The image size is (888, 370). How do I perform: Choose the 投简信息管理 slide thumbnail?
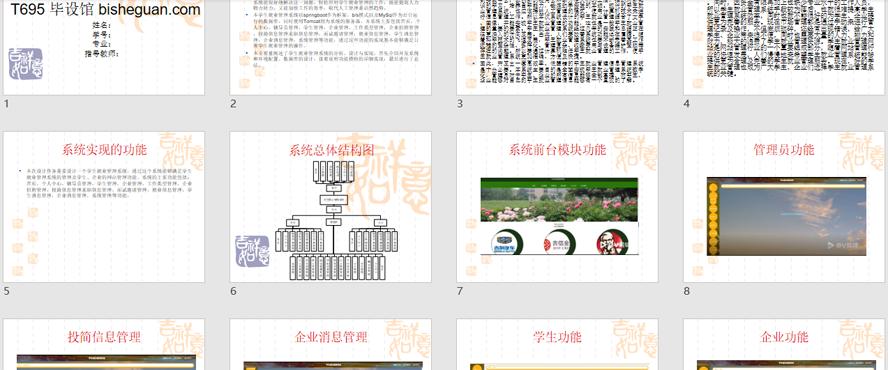(x=104, y=345)
